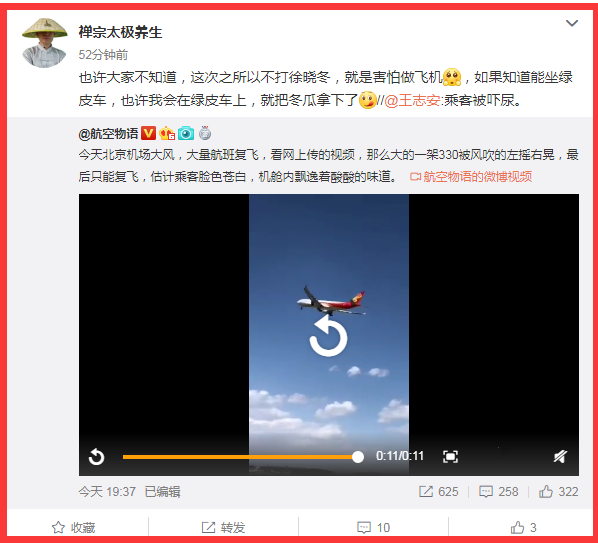Click the orange V verified badge

(x=148, y=133)
